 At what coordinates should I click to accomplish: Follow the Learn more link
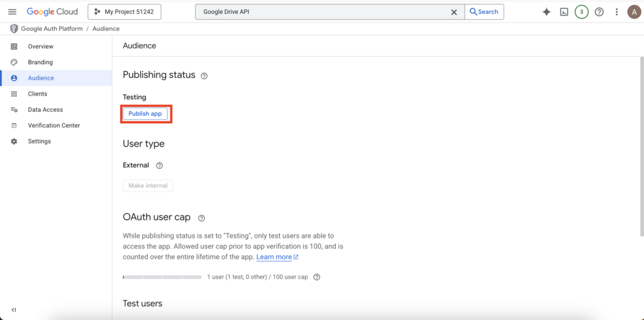(x=274, y=257)
